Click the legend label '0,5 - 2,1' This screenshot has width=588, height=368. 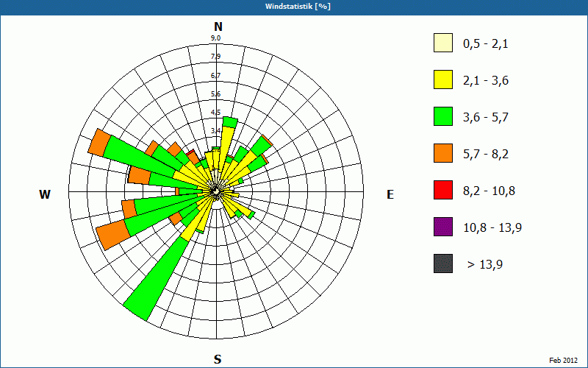[x=486, y=44]
